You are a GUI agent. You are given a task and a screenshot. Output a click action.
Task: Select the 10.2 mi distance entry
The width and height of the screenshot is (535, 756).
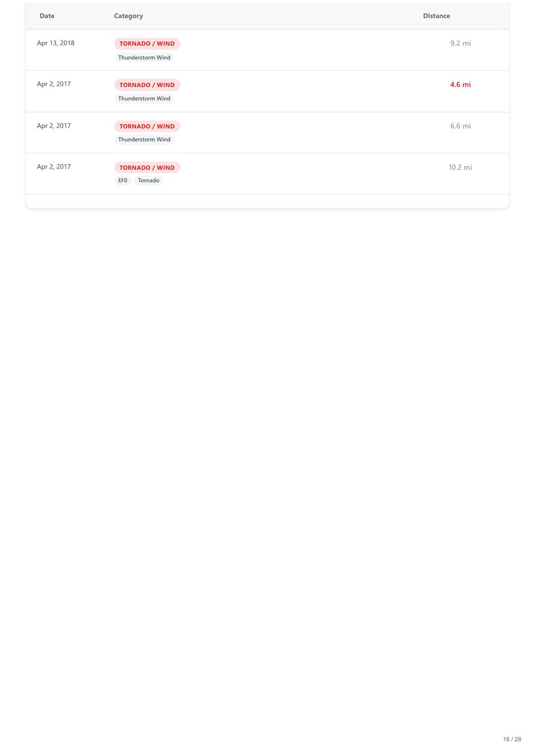point(460,167)
